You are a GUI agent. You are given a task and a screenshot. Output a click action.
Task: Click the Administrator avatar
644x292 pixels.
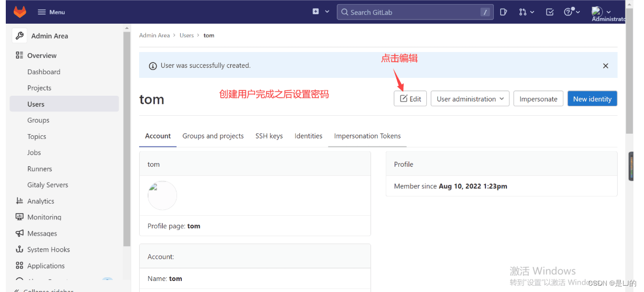pyautogui.click(x=597, y=11)
